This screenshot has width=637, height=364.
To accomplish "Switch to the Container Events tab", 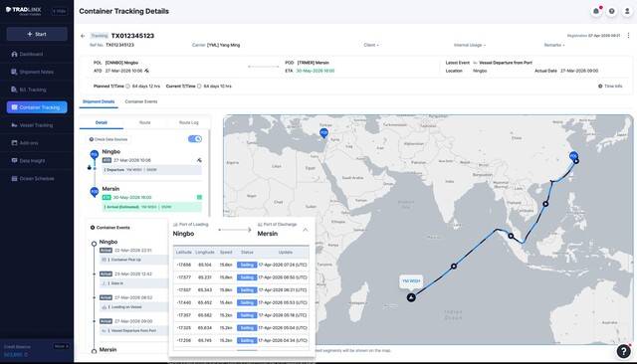I will [x=141, y=101].
